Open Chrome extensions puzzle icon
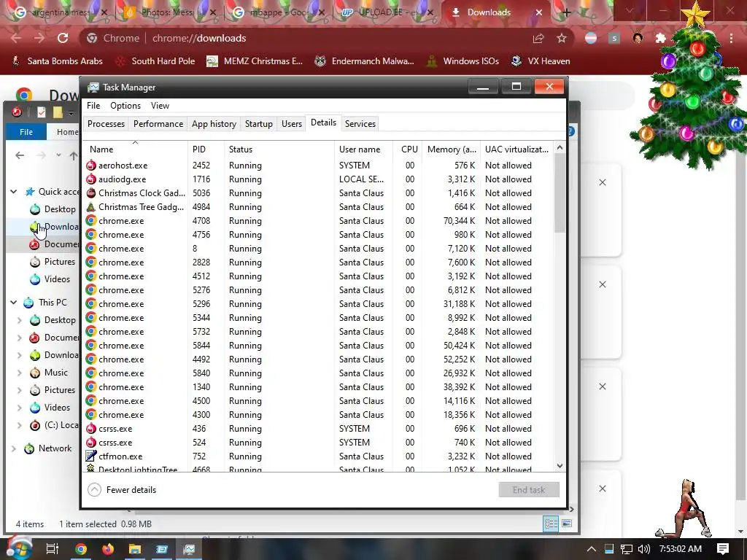Image resolution: width=747 pixels, height=560 pixels. click(x=660, y=38)
